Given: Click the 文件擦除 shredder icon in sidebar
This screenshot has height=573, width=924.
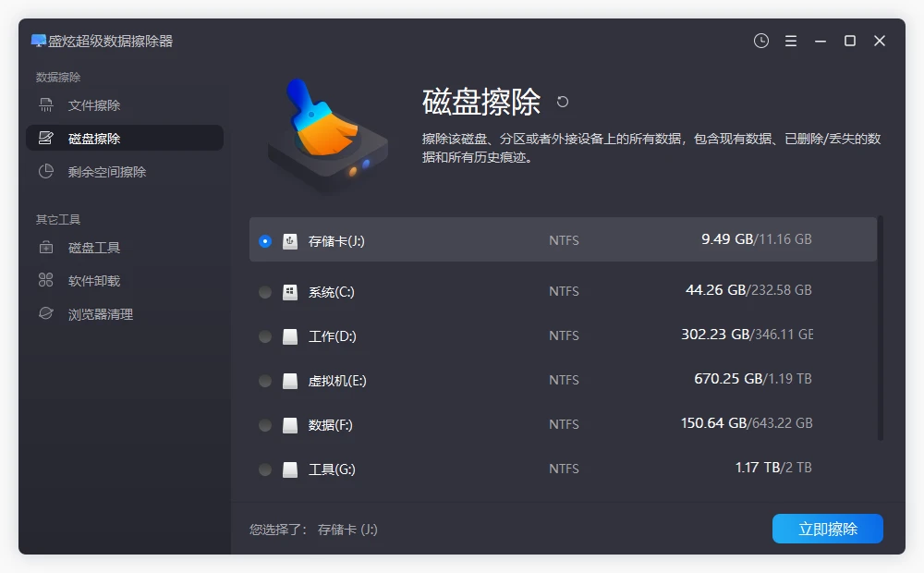Looking at the screenshot, I should 46,105.
